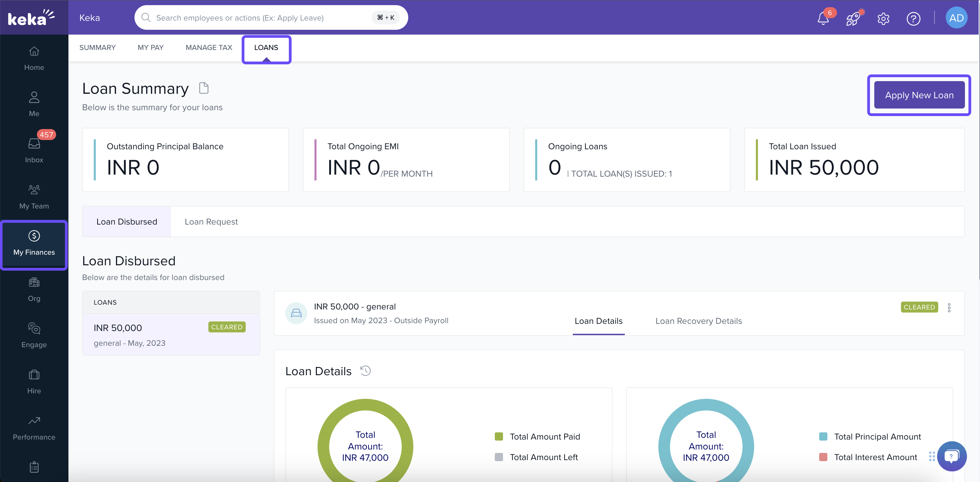The image size is (980, 482).
Task: Open the AD profile avatar menu
Action: (x=956, y=18)
